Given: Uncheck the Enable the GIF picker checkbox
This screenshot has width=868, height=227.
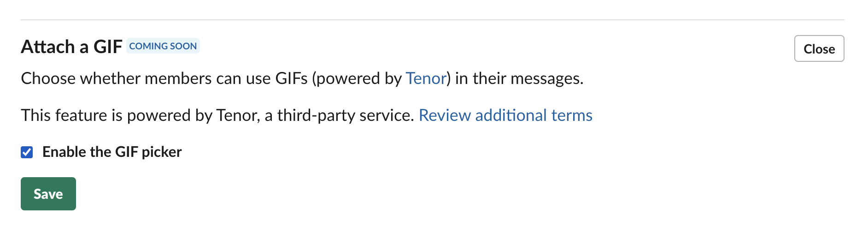Looking at the screenshot, I should (x=27, y=152).
